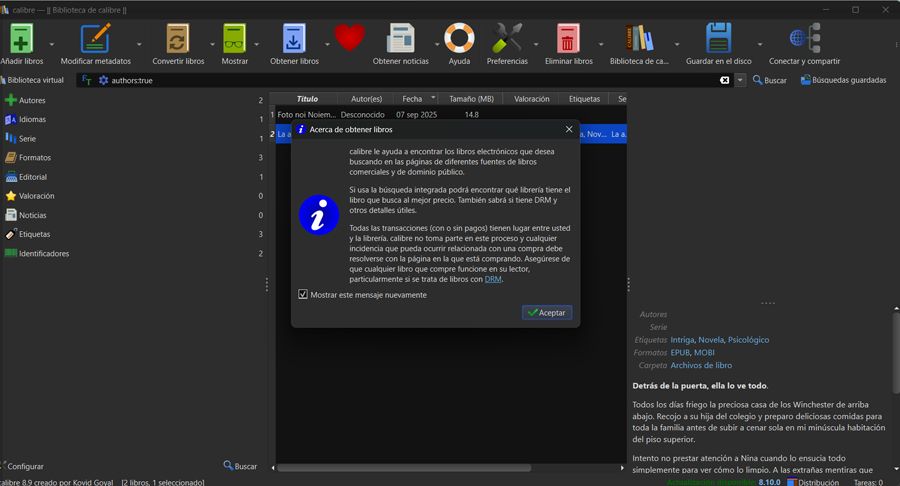Select Etiquetas category in sidebar

click(34, 234)
